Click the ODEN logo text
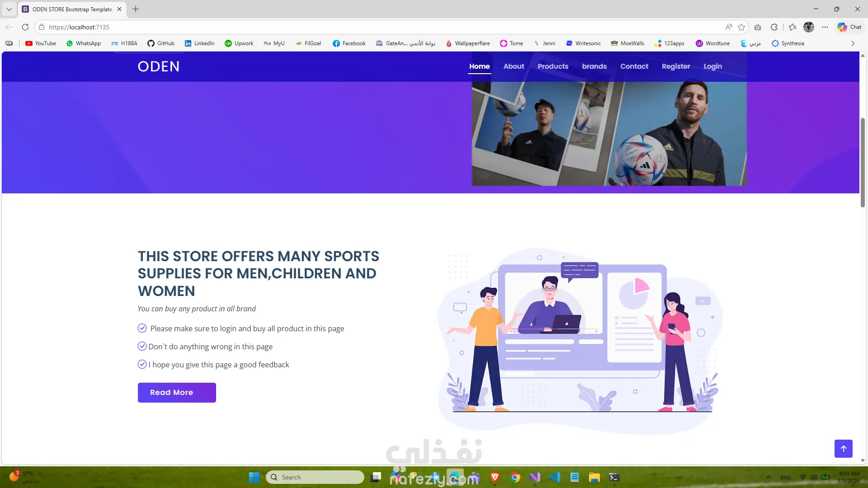 tap(159, 66)
